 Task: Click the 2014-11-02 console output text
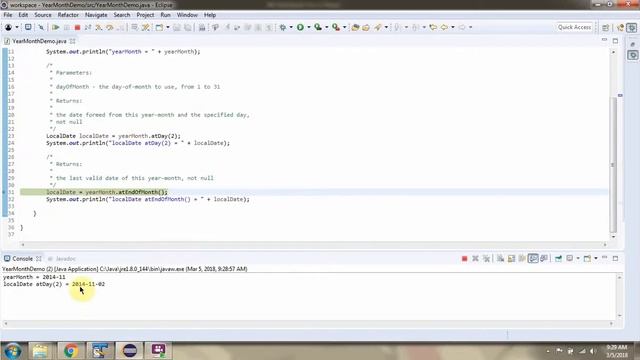[x=89, y=284]
